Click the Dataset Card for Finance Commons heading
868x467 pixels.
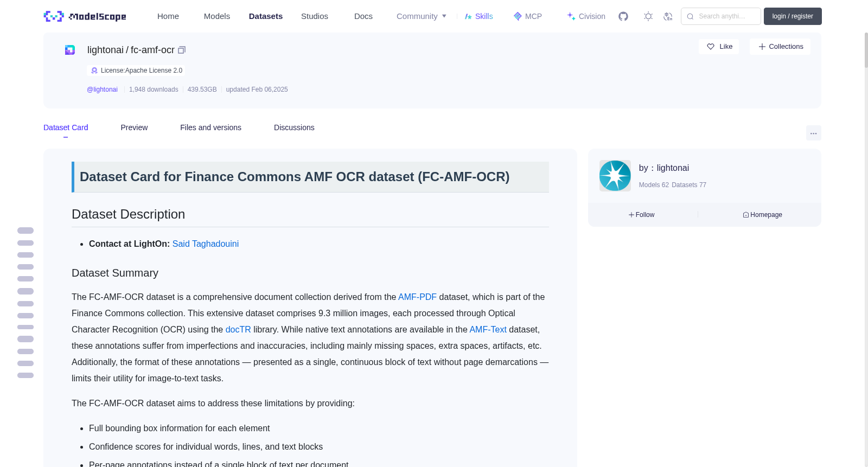click(x=295, y=177)
